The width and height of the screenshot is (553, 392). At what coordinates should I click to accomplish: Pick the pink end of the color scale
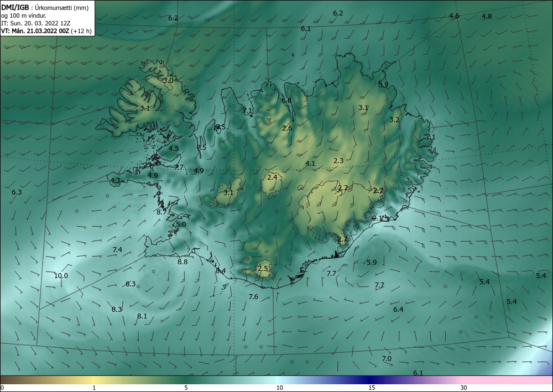coord(508,380)
